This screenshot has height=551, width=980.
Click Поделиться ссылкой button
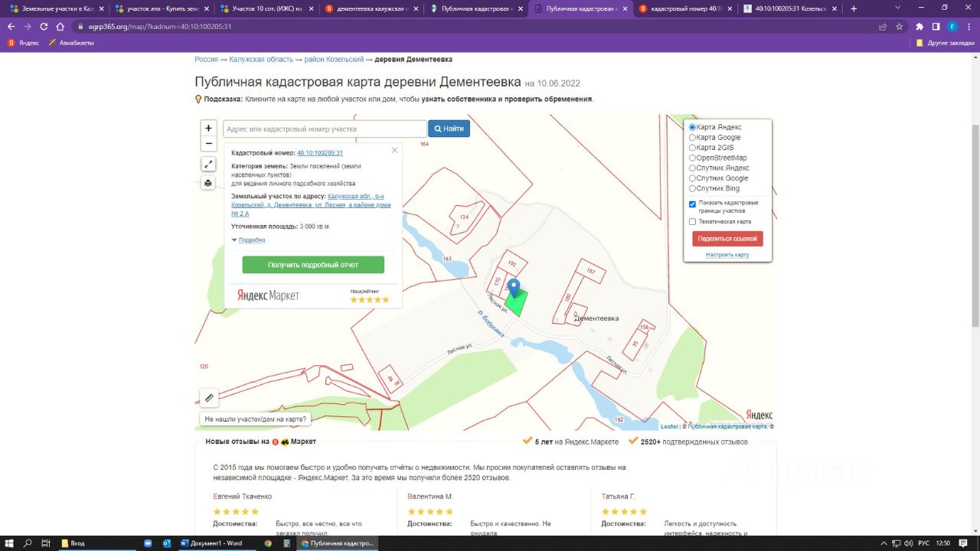(x=727, y=239)
